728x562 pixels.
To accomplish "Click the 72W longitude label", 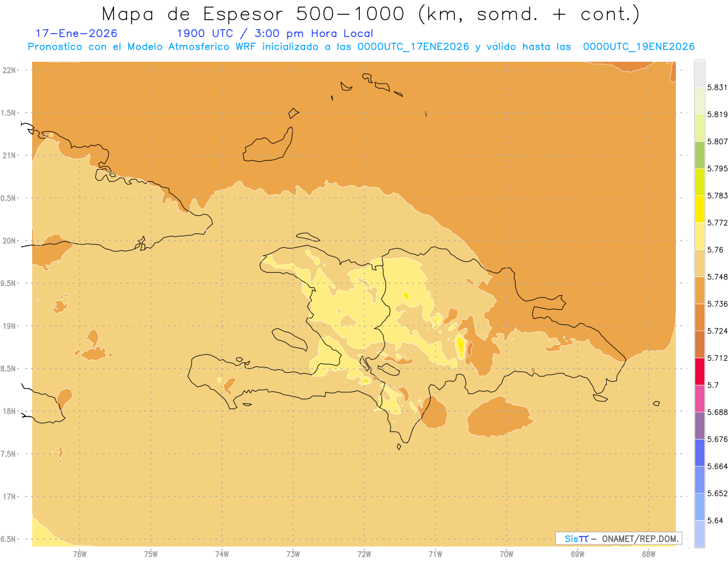I will 364,554.
